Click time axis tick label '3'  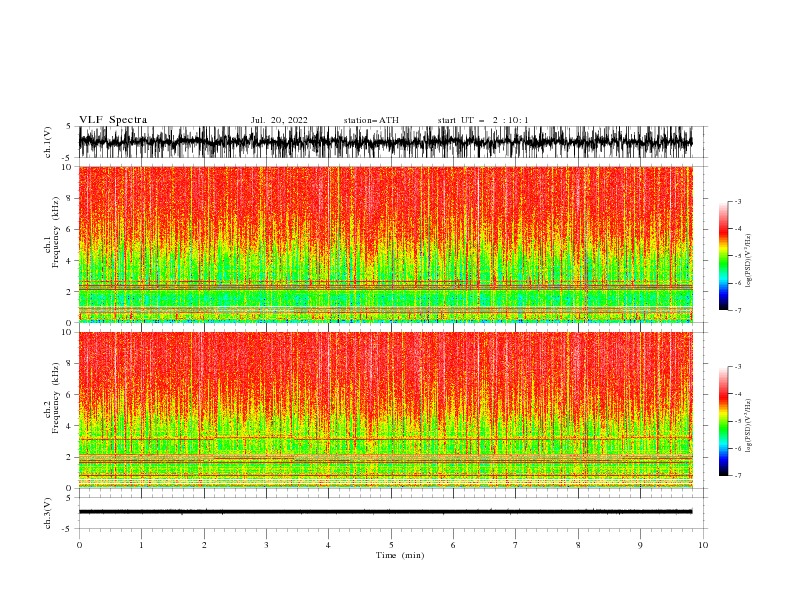(266, 545)
